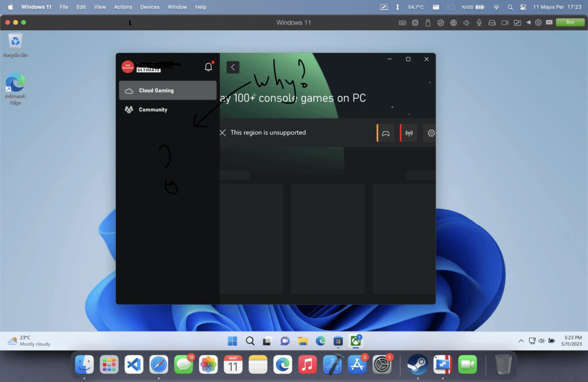
Task: Click the controller status icon
Action: click(385, 133)
